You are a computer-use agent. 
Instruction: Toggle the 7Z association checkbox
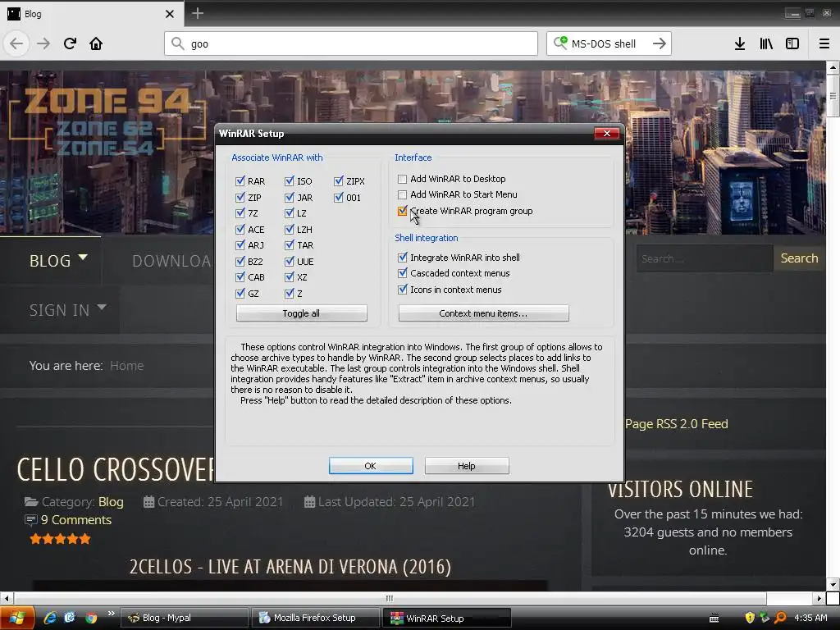click(240, 213)
